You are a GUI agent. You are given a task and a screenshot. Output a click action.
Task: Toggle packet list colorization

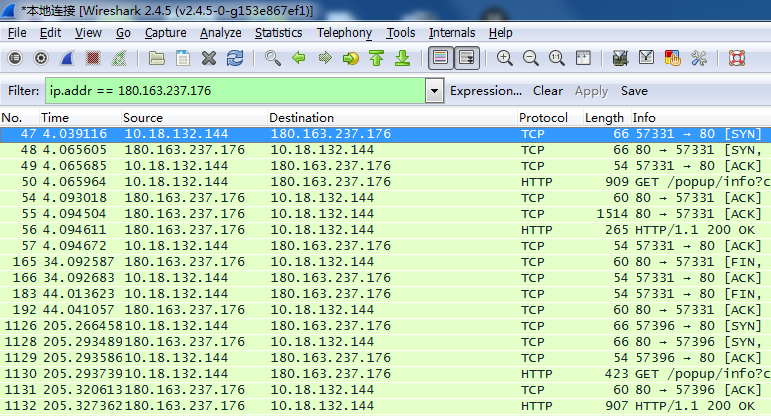[441, 58]
